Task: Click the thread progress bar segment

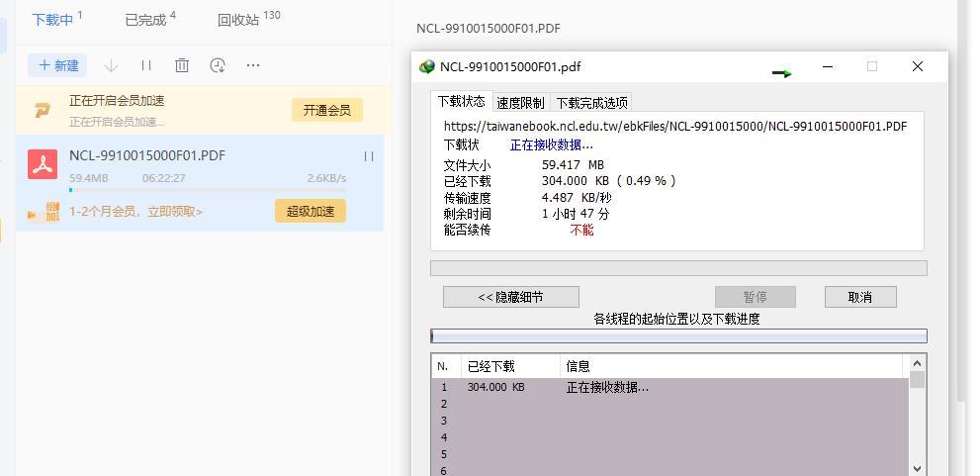Action: click(x=678, y=336)
